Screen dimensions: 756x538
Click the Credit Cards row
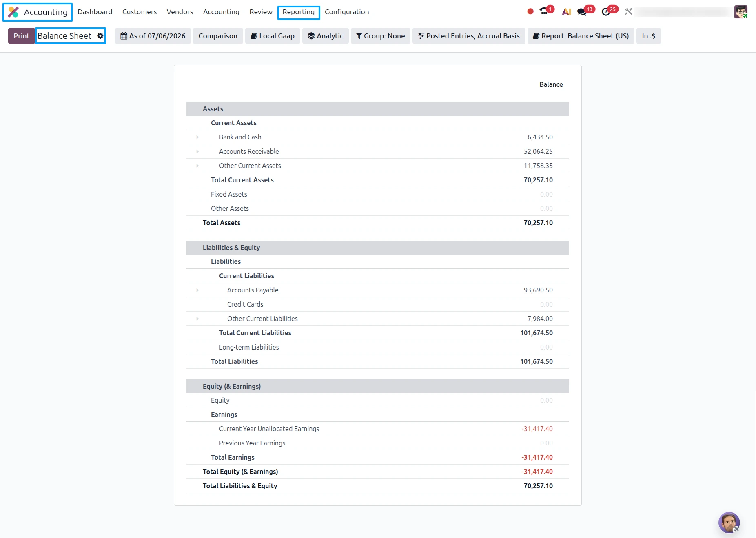377,304
